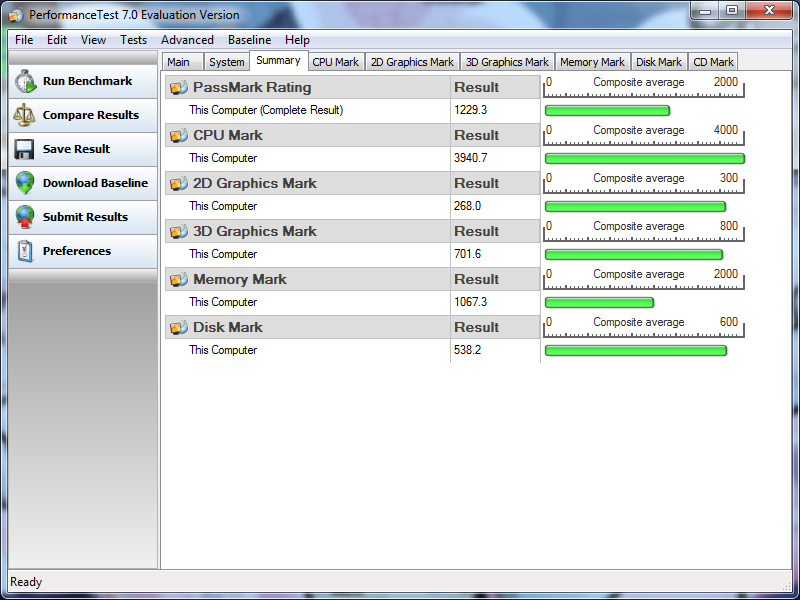This screenshot has width=800, height=600.
Task: Select the CPU Mark score 3940.7
Action: 470,158
